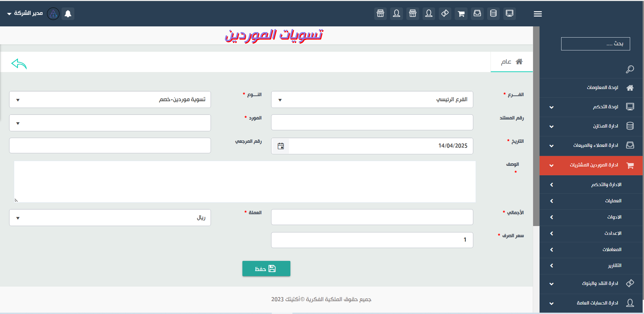The width and height of the screenshot is (644, 314).
Task: Click the money icon beside ادارة النقد والبنوك
Action: point(630,283)
